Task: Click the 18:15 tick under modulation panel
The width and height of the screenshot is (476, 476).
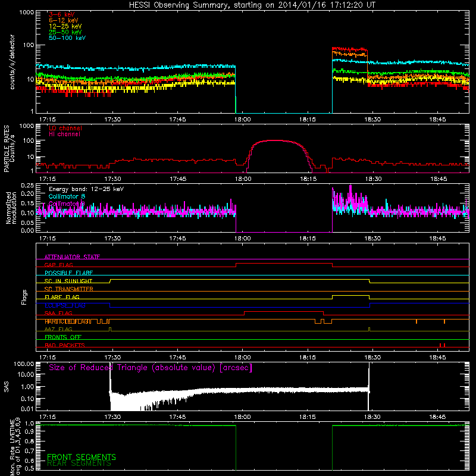Action: (308, 239)
